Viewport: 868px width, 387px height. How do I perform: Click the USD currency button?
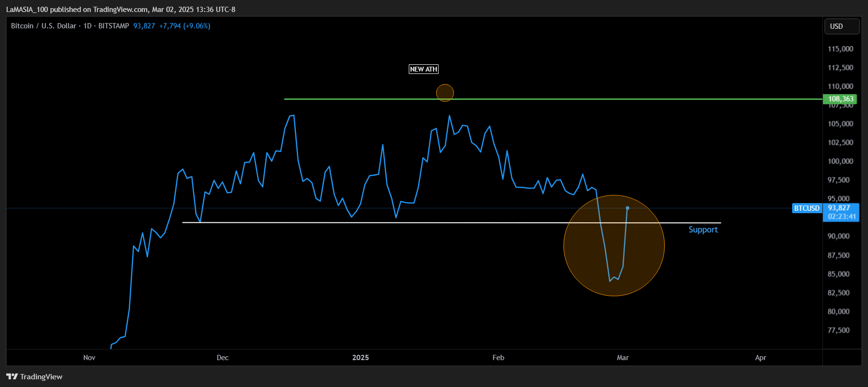[x=842, y=26]
